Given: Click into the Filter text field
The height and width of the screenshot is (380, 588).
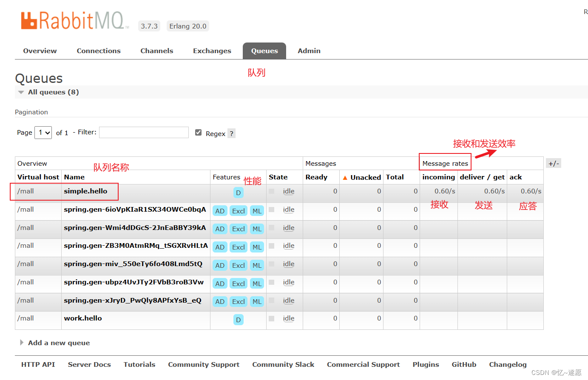Looking at the screenshot, I should pos(144,132).
